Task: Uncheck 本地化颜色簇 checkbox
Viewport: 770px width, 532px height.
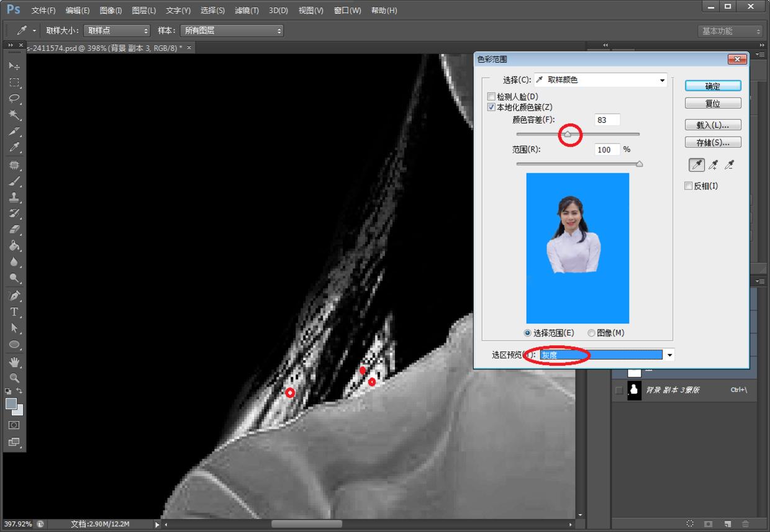Action: point(492,107)
